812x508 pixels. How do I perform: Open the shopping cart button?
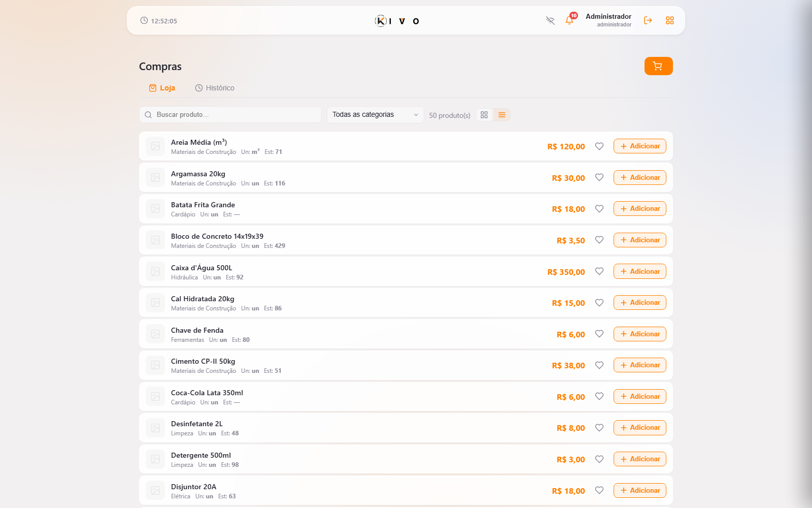pyautogui.click(x=658, y=66)
